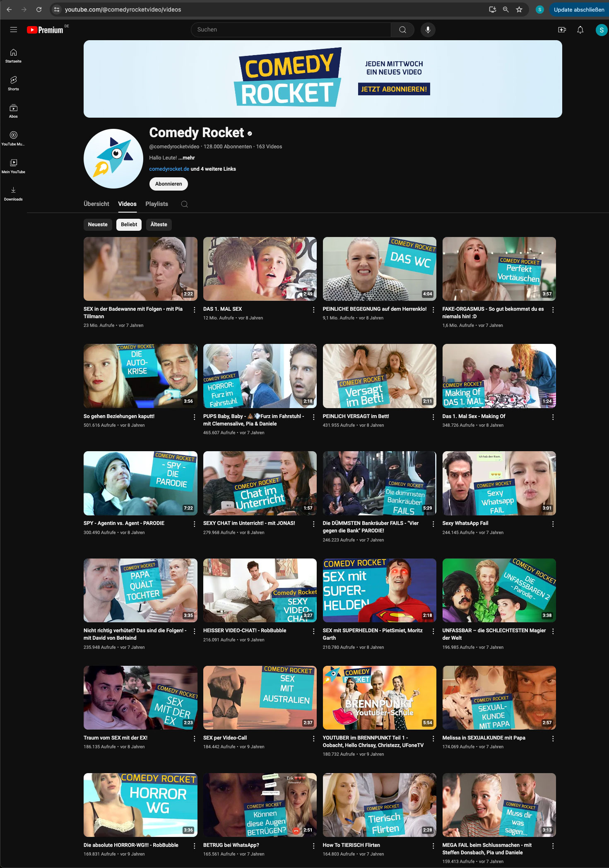Image resolution: width=609 pixels, height=868 pixels.
Task: Open Abos subscriptions in sidebar
Action: [13, 111]
